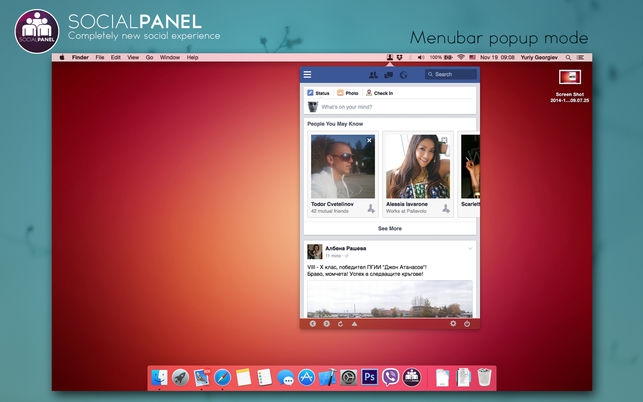Open the Go menu

click(x=149, y=57)
